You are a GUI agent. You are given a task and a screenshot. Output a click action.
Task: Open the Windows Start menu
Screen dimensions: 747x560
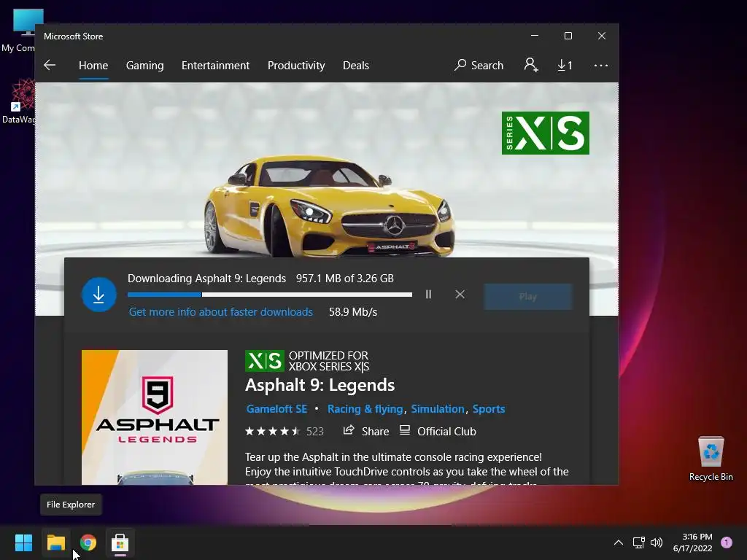(x=23, y=542)
